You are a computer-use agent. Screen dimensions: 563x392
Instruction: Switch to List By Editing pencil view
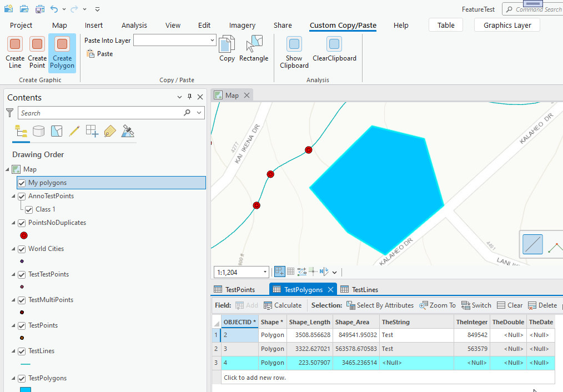(x=74, y=132)
